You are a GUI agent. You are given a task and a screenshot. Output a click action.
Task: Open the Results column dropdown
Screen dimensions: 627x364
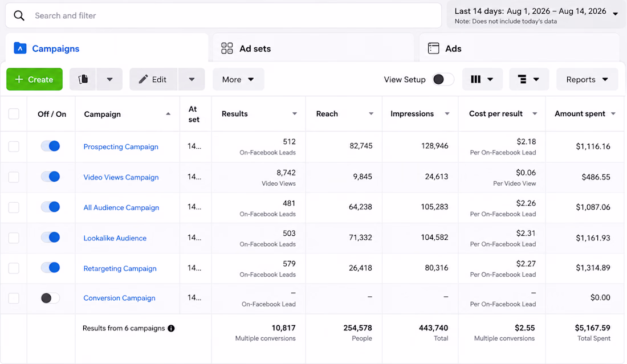click(x=295, y=114)
